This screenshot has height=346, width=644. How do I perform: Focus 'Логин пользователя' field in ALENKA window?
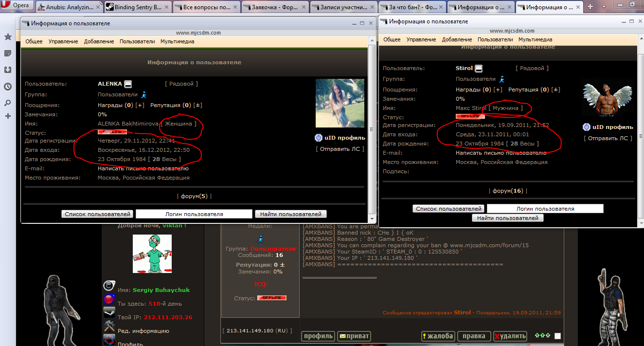pos(194,214)
